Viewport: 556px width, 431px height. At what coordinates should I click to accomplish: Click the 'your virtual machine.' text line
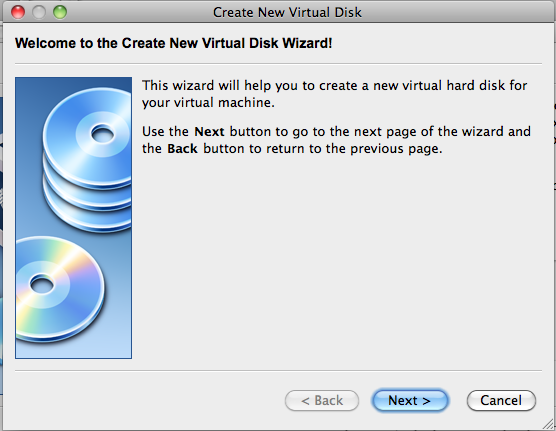pos(208,103)
